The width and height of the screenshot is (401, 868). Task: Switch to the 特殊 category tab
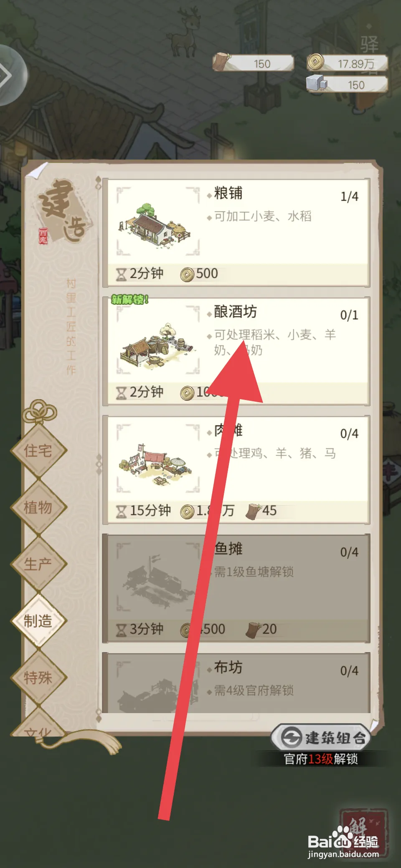tap(38, 677)
